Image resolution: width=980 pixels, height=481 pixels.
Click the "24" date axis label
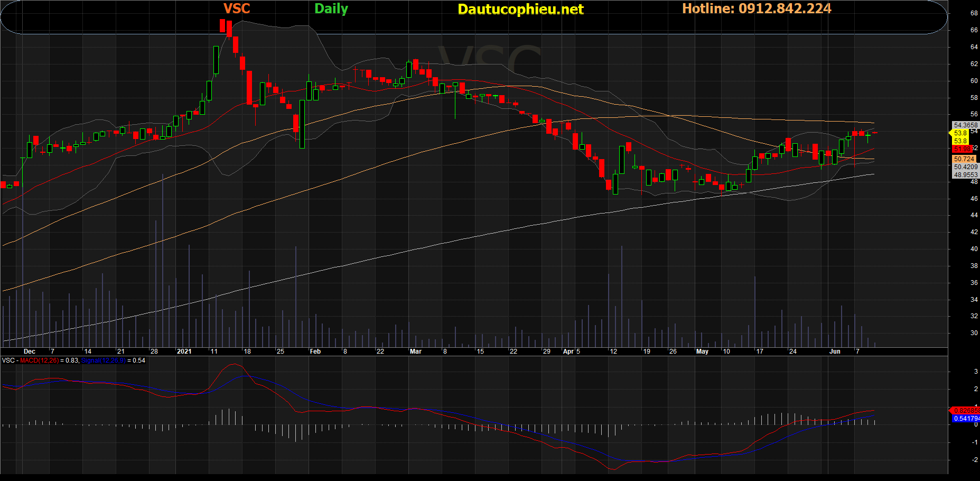(x=793, y=351)
